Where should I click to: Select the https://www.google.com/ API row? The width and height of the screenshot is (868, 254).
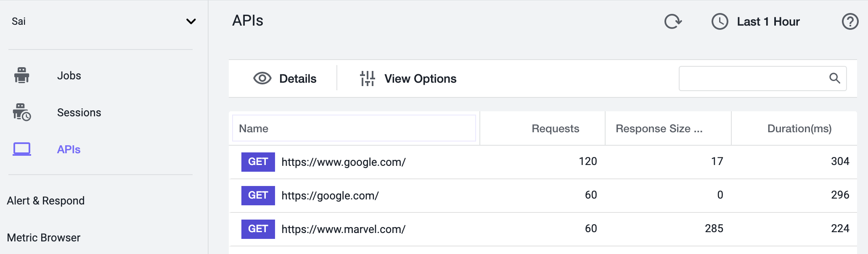click(x=543, y=162)
